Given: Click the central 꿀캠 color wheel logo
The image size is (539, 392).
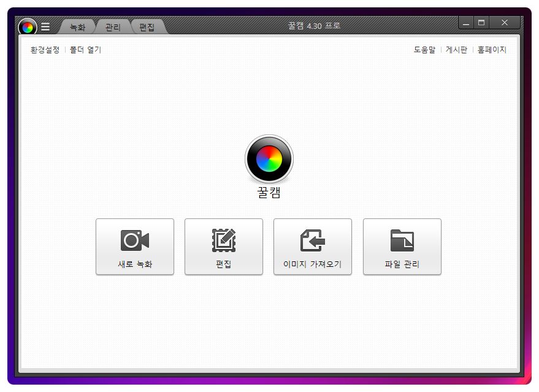Looking at the screenshot, I should (269, 159).
